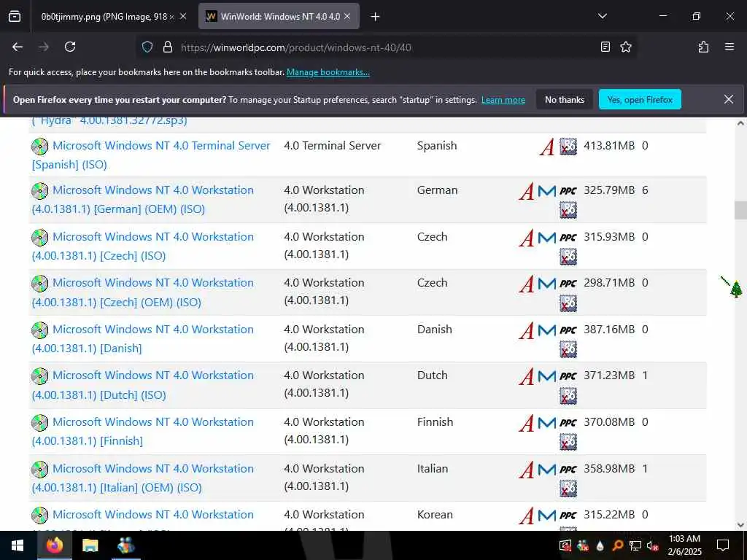Viewport: 747px width, 560px height.
Task: Open NT 4.0 Workstation Czech (ISO) link
Action: 142,246
